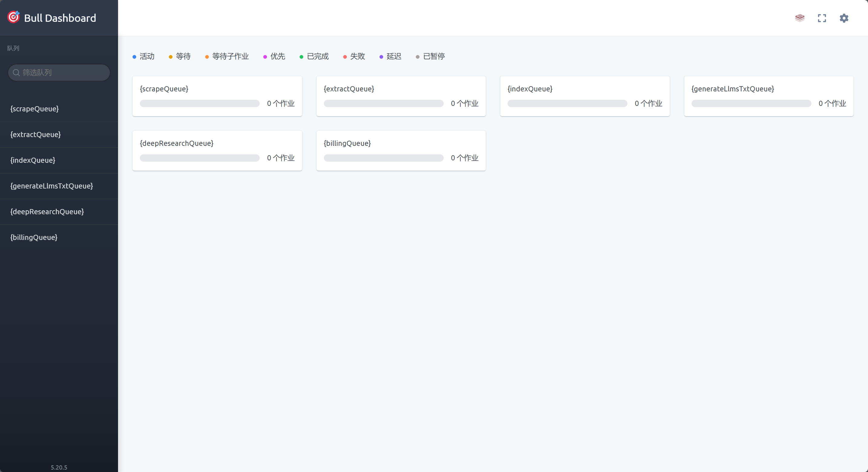Image resolution: width=868 pixels, height=472 pixels.
Task: Click the Redis info stack icon
Action: click(x=800, y=18)
